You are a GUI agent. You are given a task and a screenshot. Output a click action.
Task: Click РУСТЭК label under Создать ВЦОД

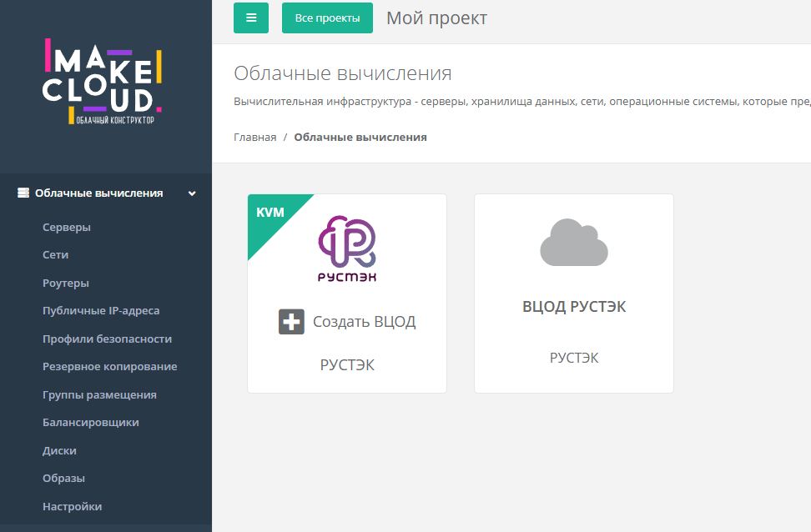coord(347,365)
